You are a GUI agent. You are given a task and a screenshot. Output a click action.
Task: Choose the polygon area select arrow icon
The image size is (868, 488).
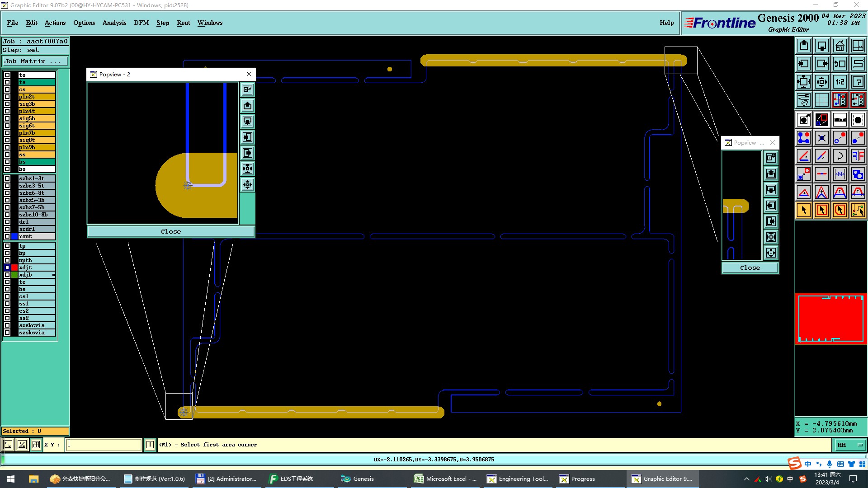(x=840, y=210)
